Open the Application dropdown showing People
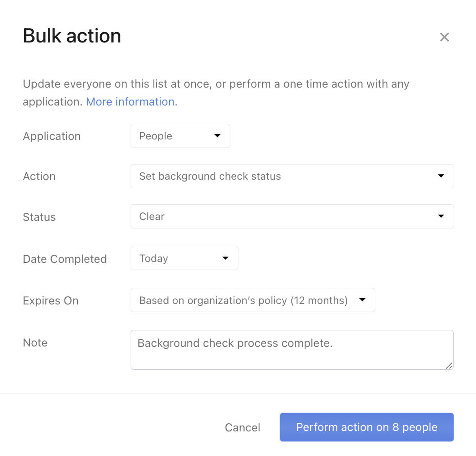The image size is (476, 456). [x=180, y=136]
